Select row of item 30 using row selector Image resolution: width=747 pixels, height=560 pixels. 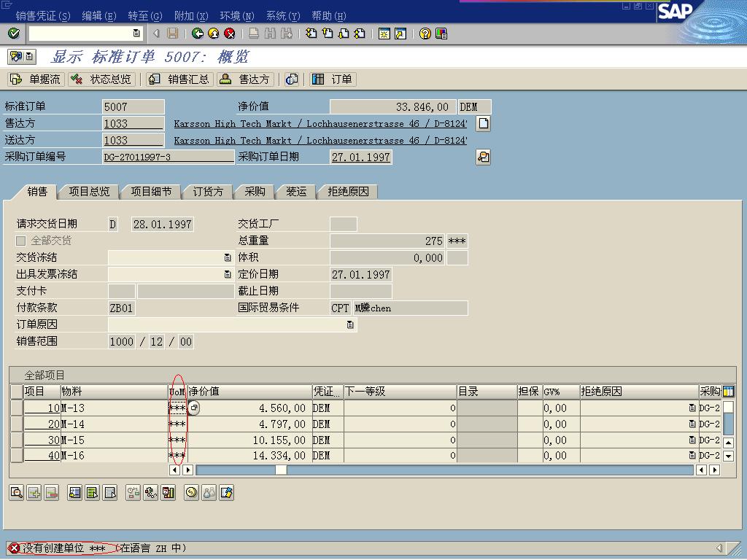(16, 440)
